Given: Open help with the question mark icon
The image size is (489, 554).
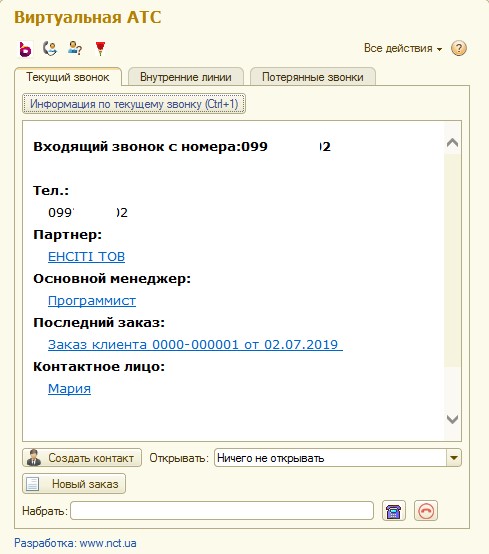Looking at the screenshot, I should tap(459, 48).
